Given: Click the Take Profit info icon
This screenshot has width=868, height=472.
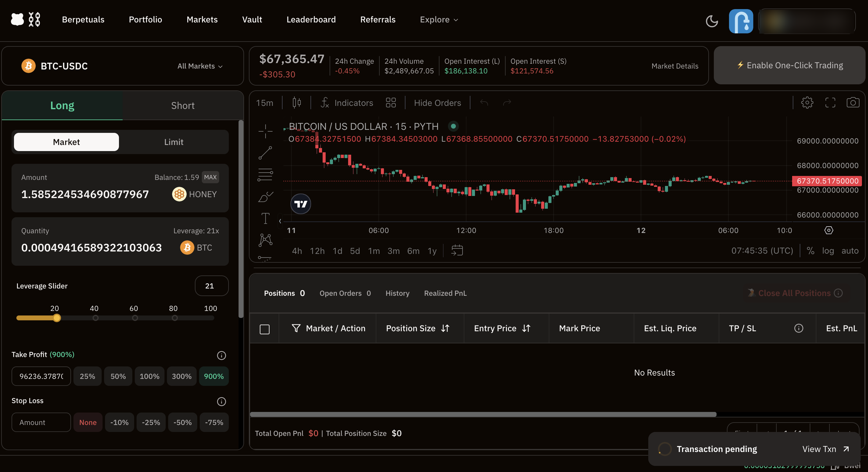Looking at the screenshot, I should pos(221,355).
